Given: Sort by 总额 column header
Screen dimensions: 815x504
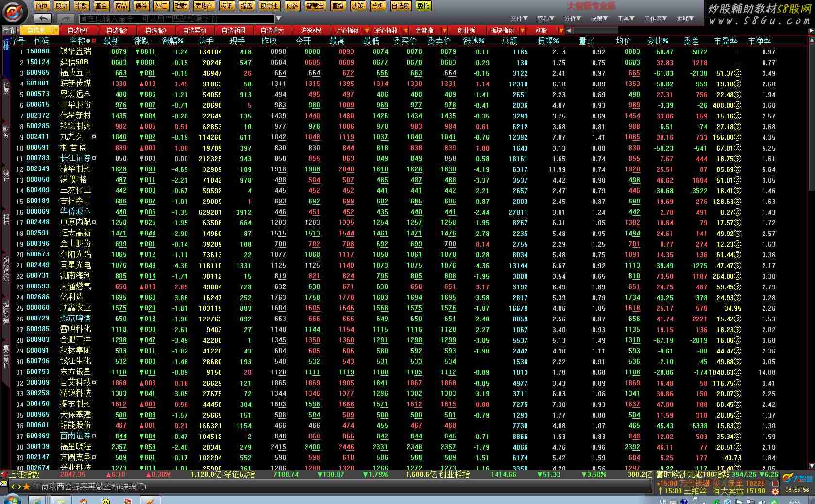Looking at the screenshot, I should coord(509,41).
